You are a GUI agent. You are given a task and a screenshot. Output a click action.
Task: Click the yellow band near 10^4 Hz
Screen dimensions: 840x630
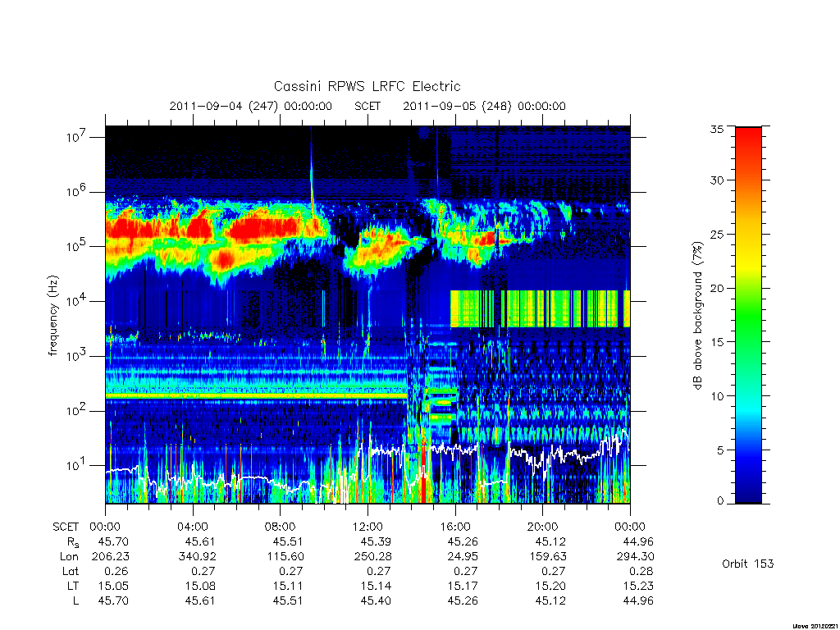click(540, 308)
